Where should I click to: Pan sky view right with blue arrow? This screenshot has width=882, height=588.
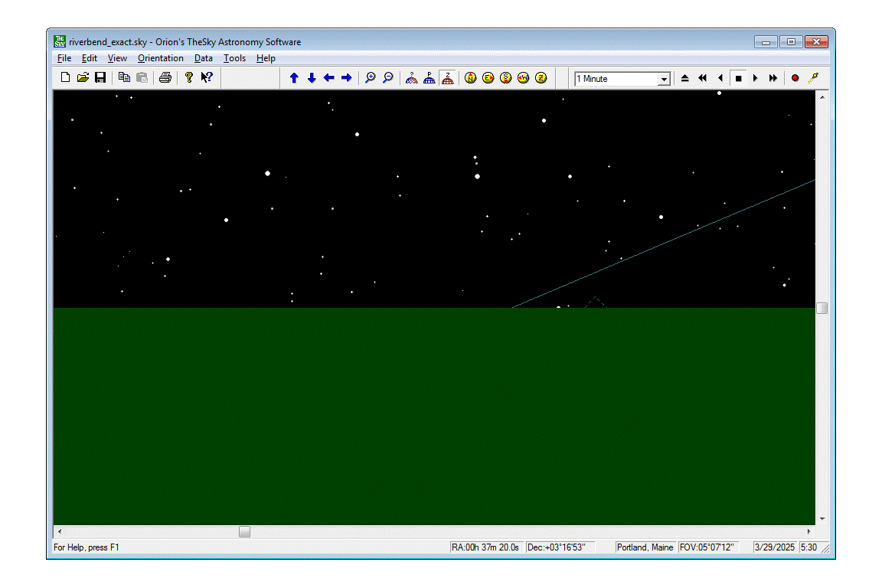[x=347, y=78]
